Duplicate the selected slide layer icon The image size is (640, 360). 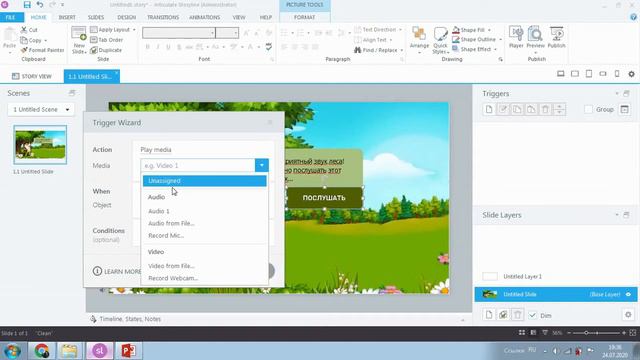coord(503,315)
